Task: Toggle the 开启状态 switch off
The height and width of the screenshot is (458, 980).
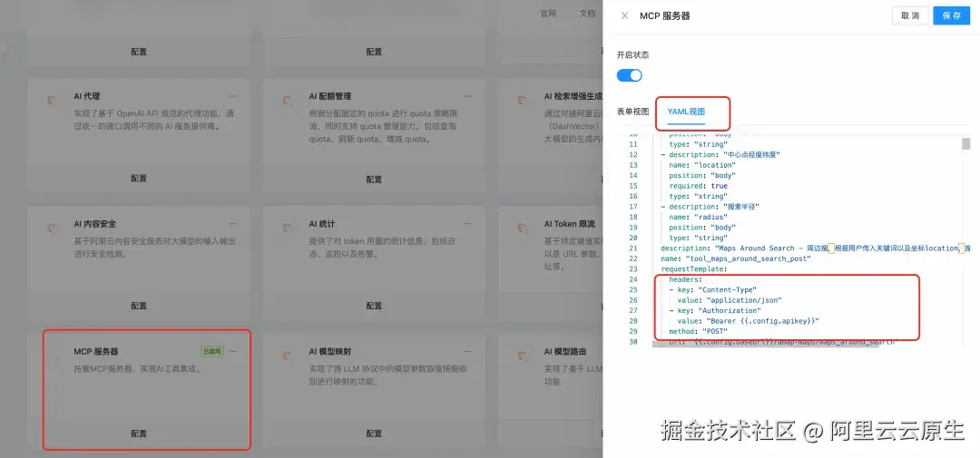Action: pyautogui.click(x=630, y=75)
